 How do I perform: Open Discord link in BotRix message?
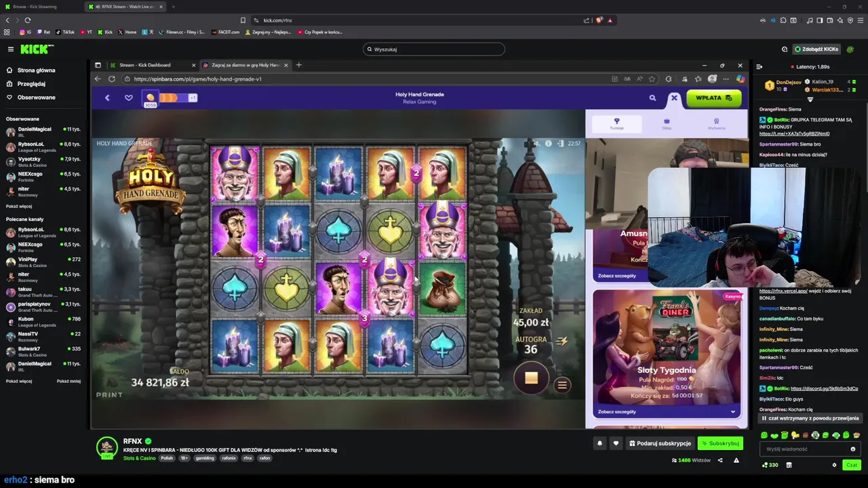[824, 388]
